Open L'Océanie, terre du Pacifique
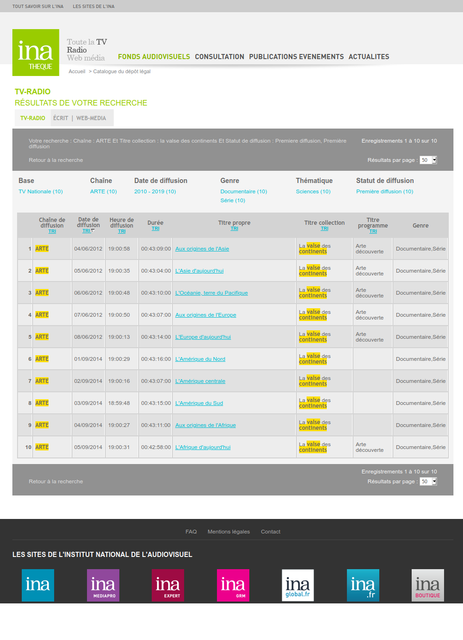The height and width of the screenshot is (640, 463). [211, 293]
